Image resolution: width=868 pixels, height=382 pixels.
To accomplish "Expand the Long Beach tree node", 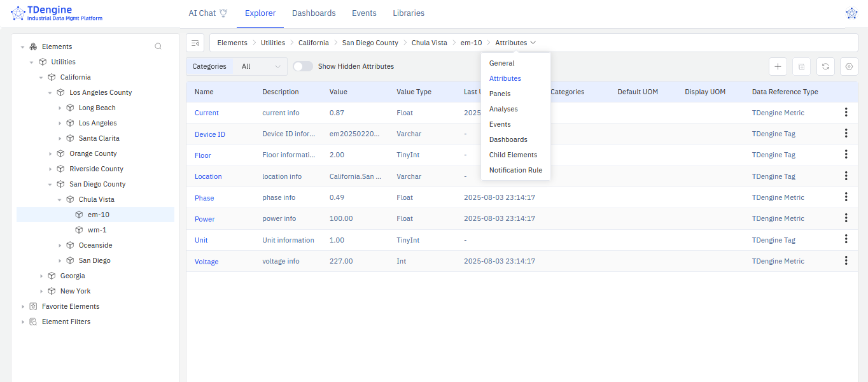I will click(60, 107).
